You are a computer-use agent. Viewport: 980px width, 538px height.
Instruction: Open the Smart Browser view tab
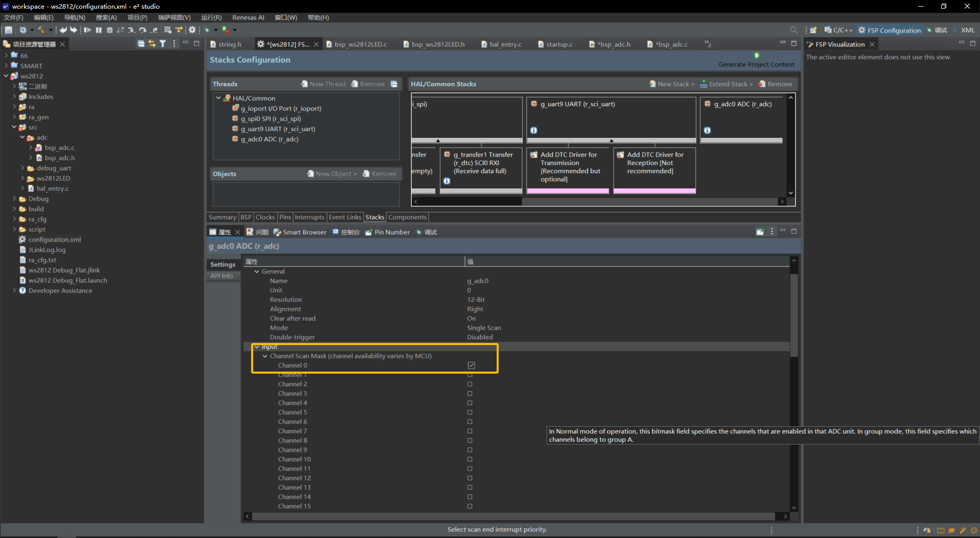(x=300, y=232)
